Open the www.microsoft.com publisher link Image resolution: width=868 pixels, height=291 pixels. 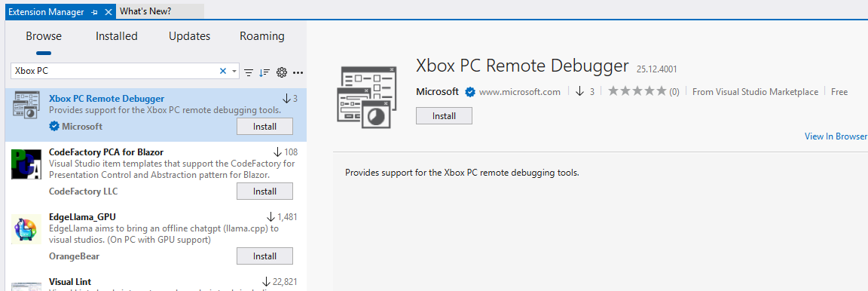coord(520,92)
